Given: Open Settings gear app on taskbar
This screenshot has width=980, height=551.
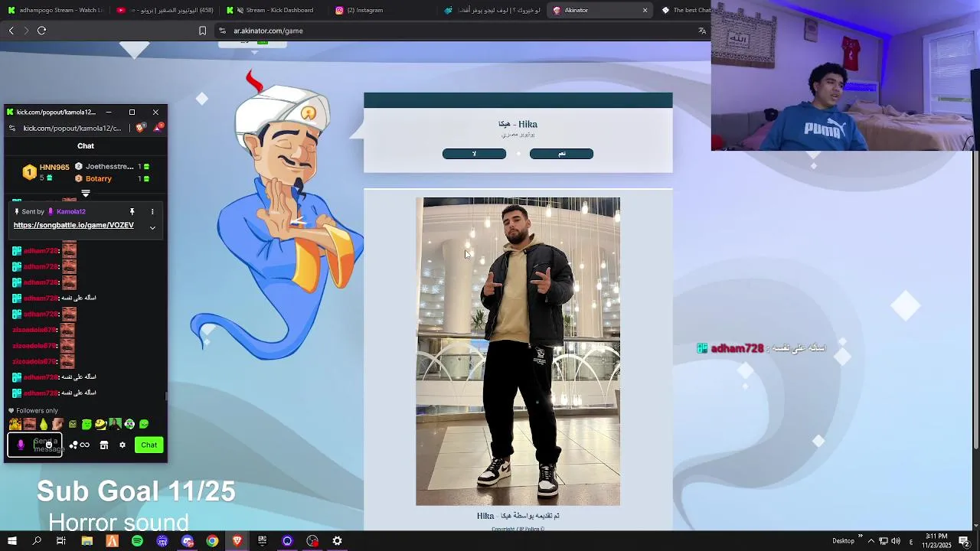Looking at the screenshot, I should coord(337,541).
